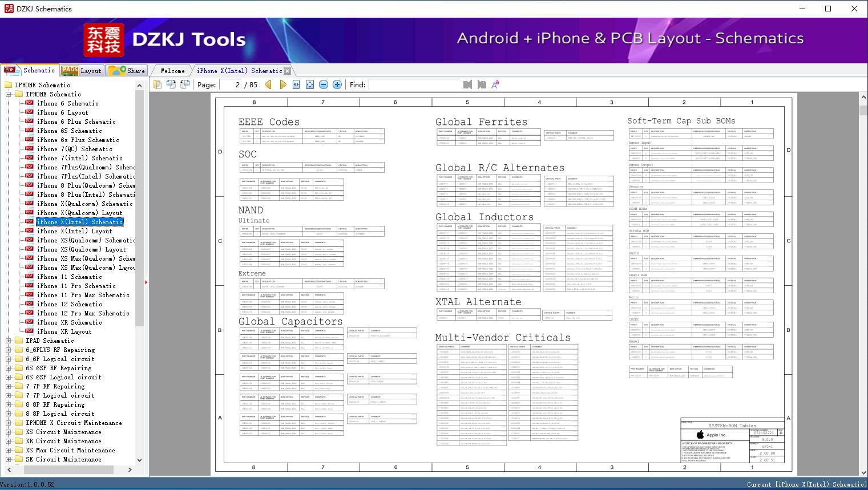The height and width of the screenshot is (490, 868).
Task: Expand the 6S 6SP RF Repairing folder
Action: pyautogui.click(x=9, y=368)
